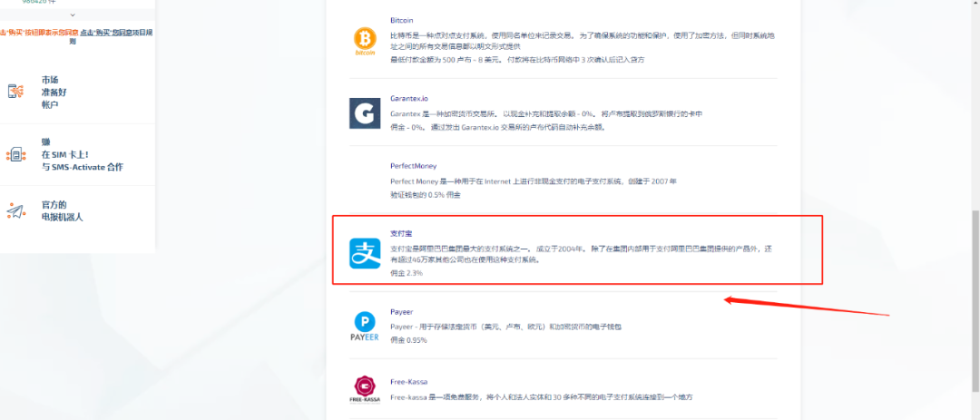Click the SIM card earn icon
Image resolution: width=980 pixels, height=420 pixels.
pyautogui.click(x=15, y=154)
